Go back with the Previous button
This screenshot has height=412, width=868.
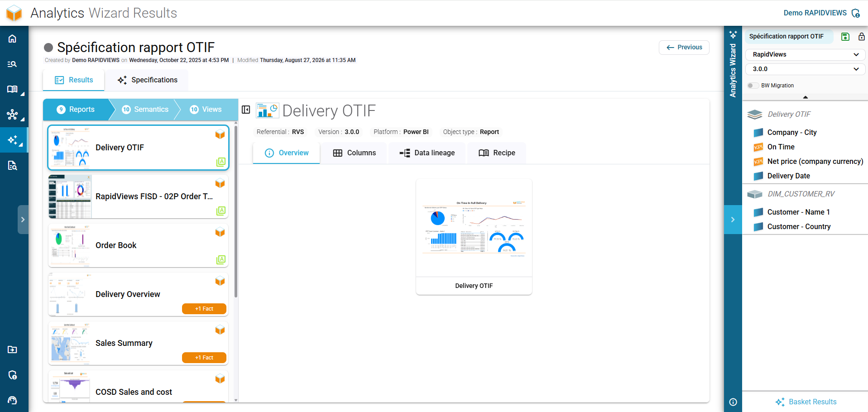pyautogui.click(x=684, y=48)
